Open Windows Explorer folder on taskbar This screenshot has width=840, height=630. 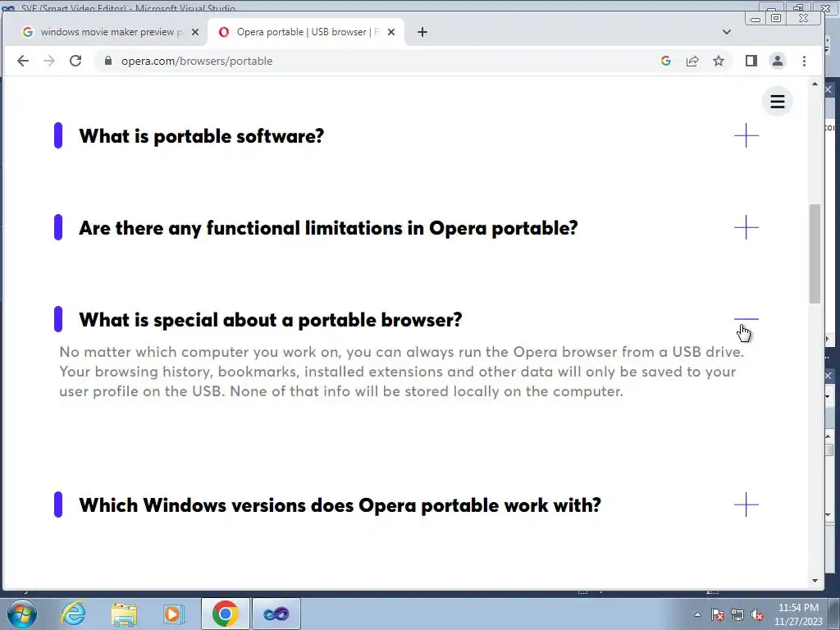[124, 614]
